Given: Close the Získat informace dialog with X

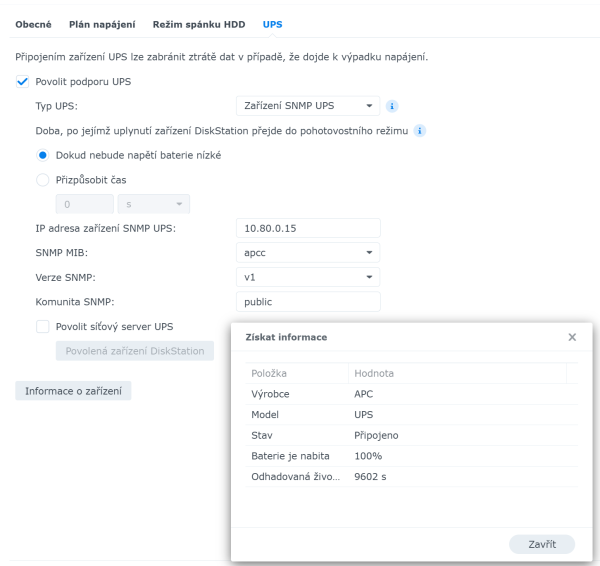Looking at the screenshot, I should (572, 338).
